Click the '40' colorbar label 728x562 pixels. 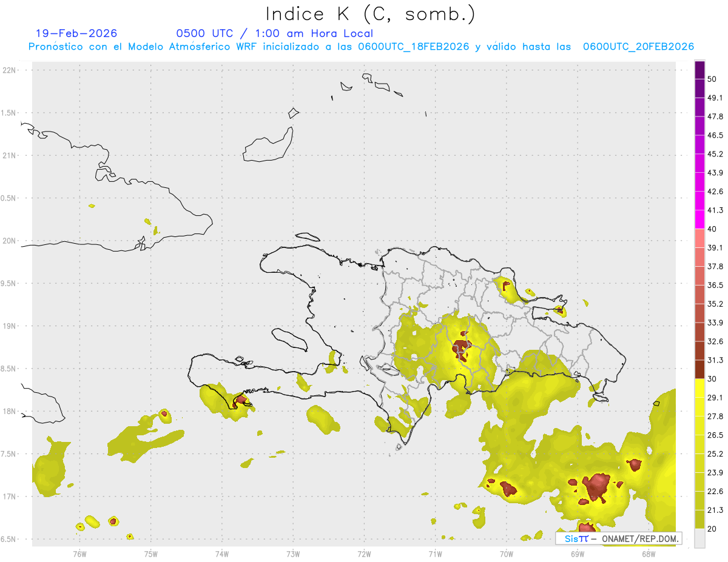[x=712, y=229]
